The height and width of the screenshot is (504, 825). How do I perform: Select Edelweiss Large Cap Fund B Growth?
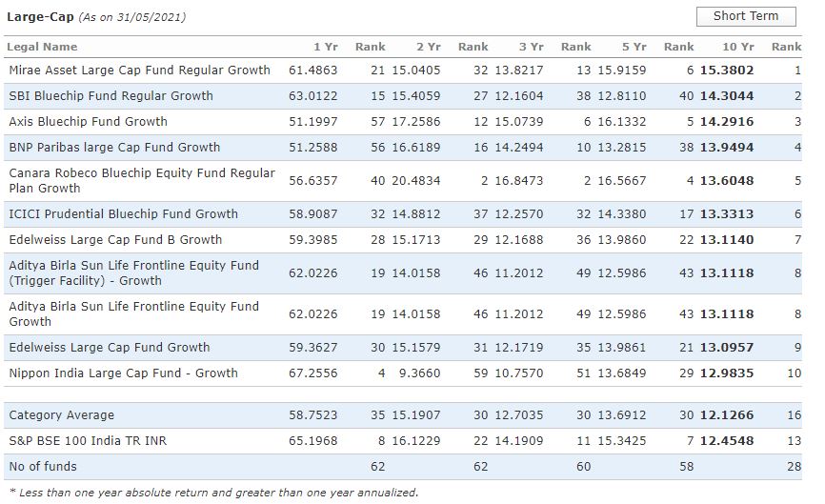coord(115,239)
